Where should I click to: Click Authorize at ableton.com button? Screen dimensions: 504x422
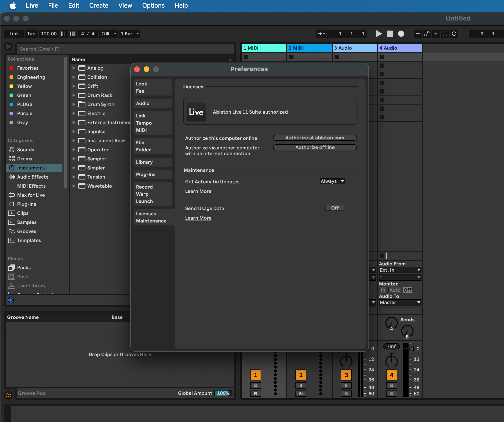(315, 138)
